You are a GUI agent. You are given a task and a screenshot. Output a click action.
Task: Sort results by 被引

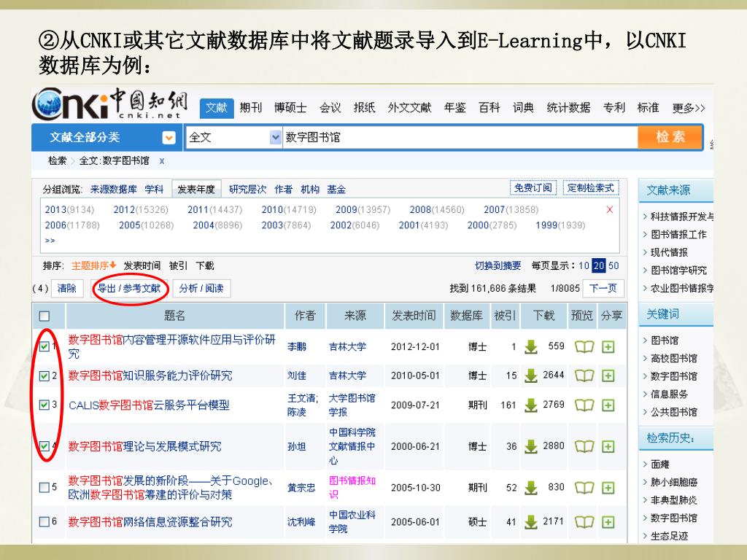pos(178,265)
